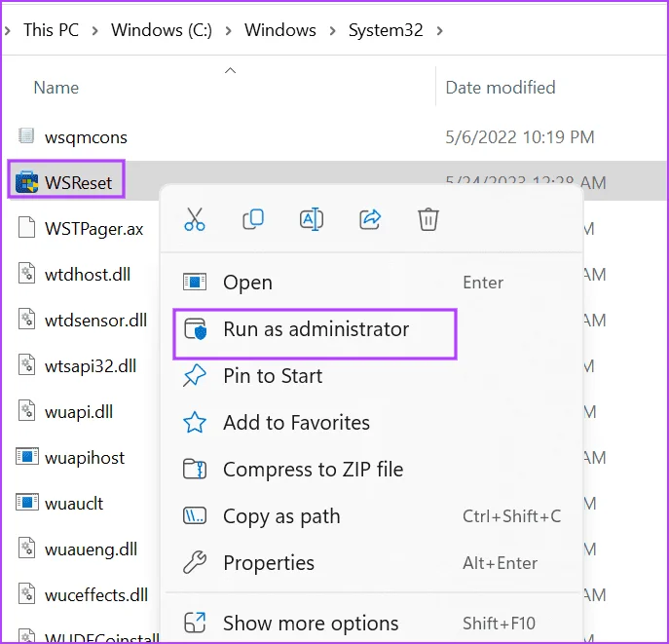Viewport: 669px width, 644px height.
Task: Choose Add to Favorites
Action: tap(371, 423)
